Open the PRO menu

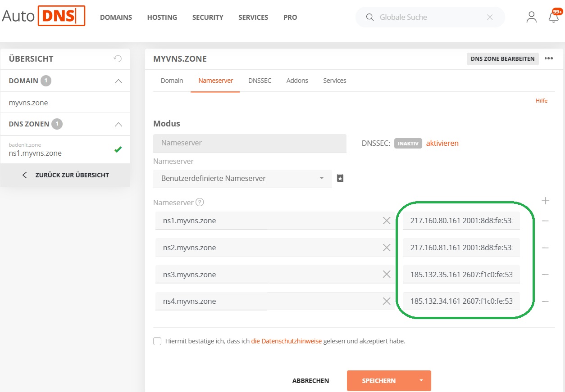[290, 17]
